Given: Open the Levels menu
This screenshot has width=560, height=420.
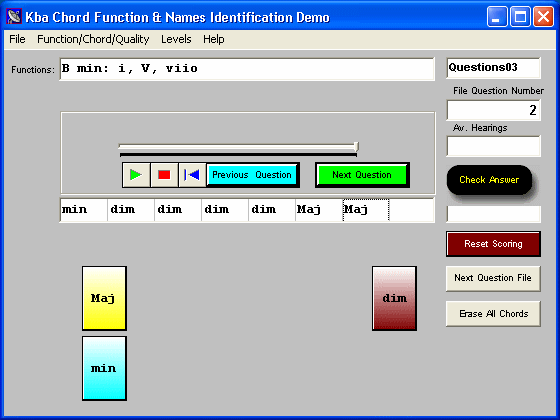Looking at the screenshot, I should (176, 39).
